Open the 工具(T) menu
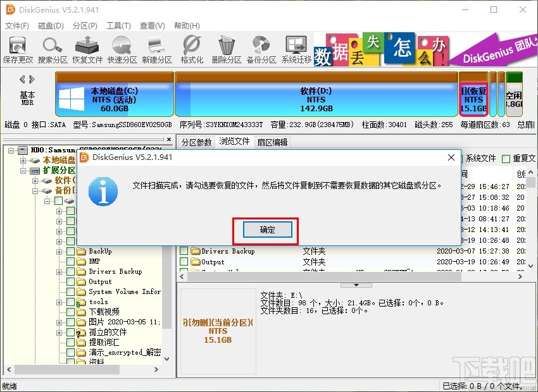 [118, 26]
